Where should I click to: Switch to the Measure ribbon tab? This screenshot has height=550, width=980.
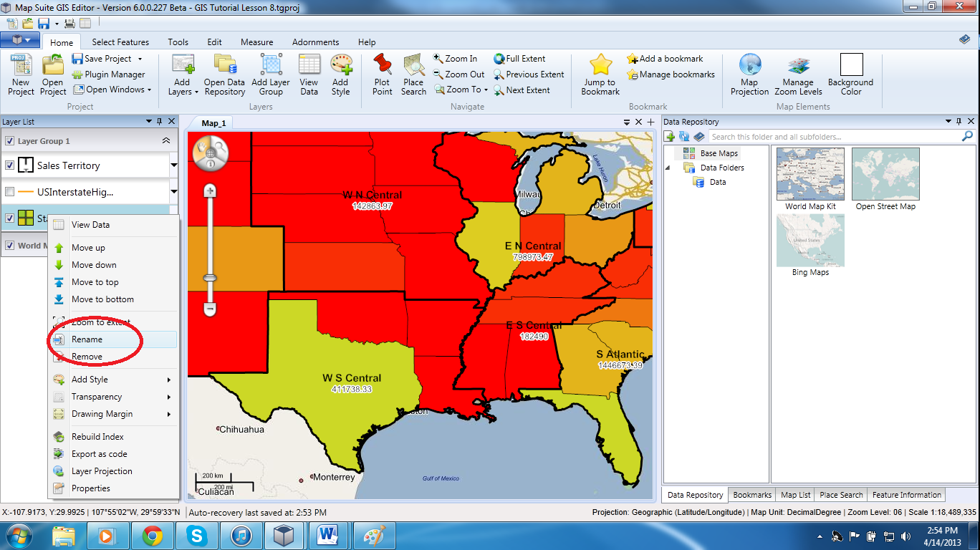point(256,42)
